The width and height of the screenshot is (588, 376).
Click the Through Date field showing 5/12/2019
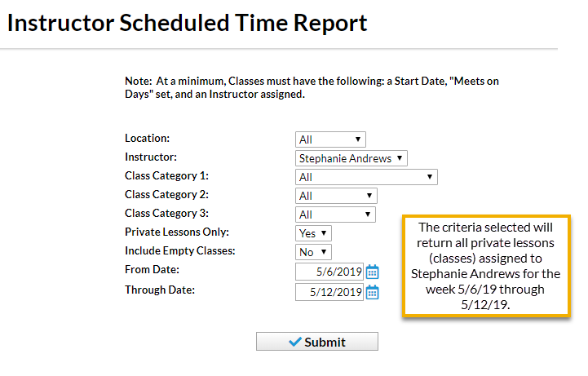click(329, 292)
